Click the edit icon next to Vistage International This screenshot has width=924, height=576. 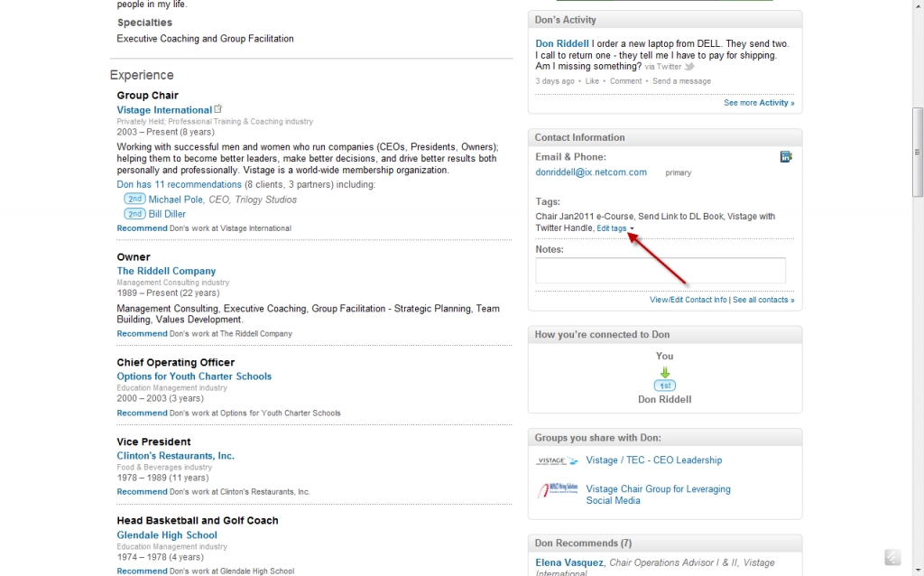(217, 107)
